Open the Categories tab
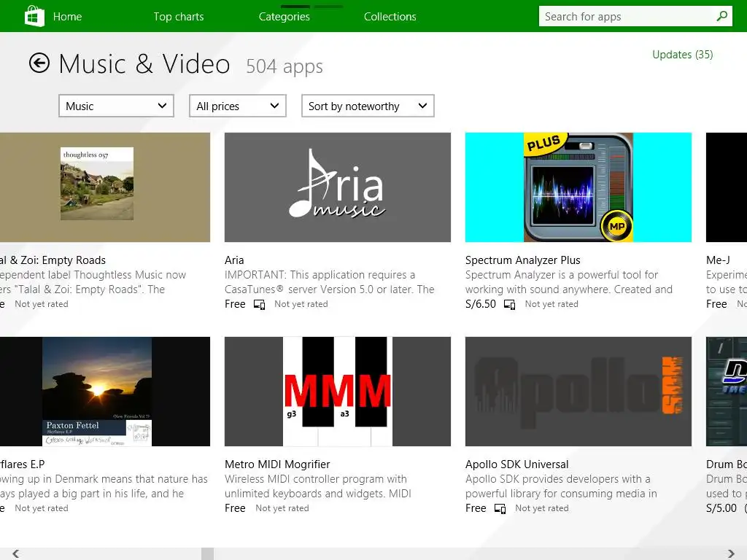747x560 pixels. (285, 17)
